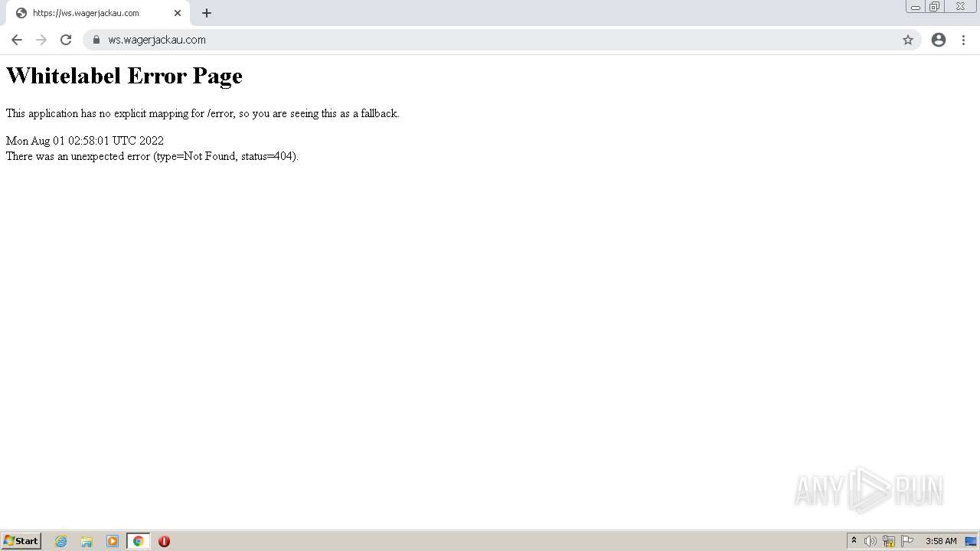The width and height of the screenshot is (980, 551).
Task: Open the Chrome three-dot menu
Action: [963, 40]
